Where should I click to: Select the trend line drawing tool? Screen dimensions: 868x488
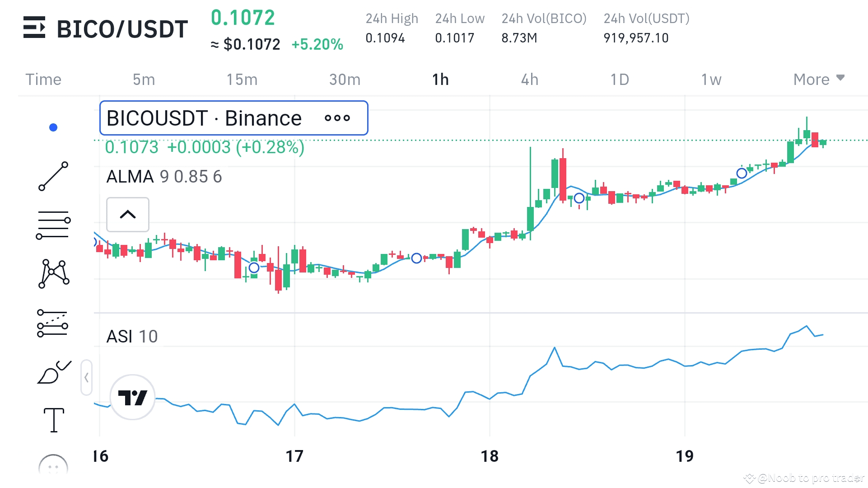[x=53, y=176]
